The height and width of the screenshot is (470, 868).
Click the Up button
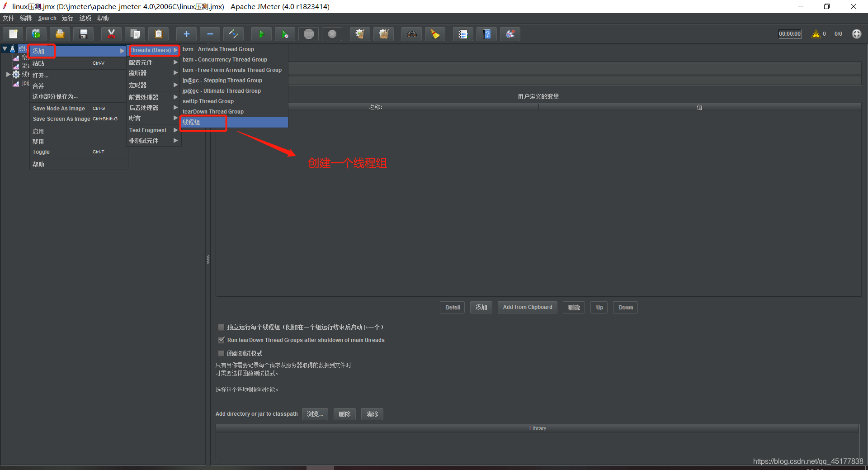(599, 307)
